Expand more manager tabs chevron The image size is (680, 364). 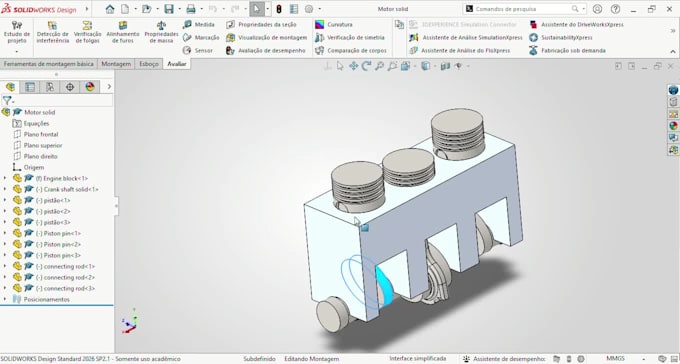pyautogui.click(x=109, y=87)
